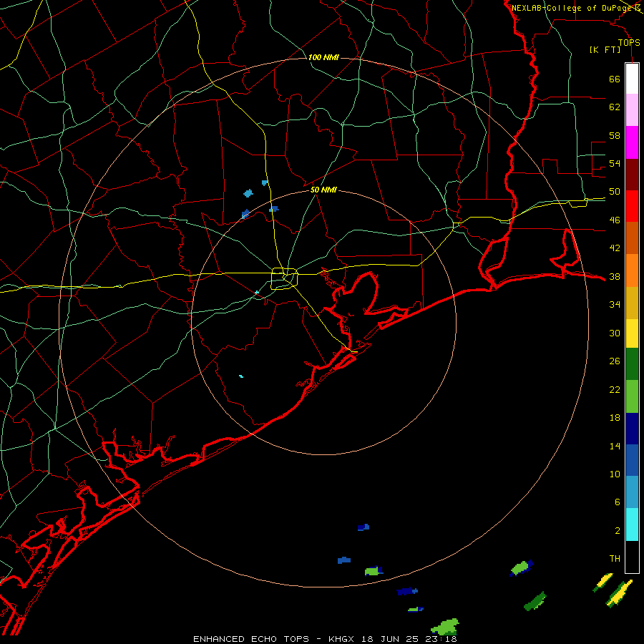This screenshot has width=644, height=644.
Task: Click the magenta legend swatch near 58
Action: click(x=632, y=142)
